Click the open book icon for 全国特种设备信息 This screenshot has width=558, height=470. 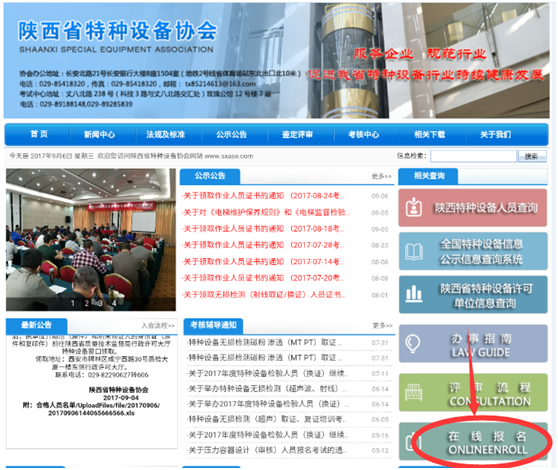coord(414,252)
